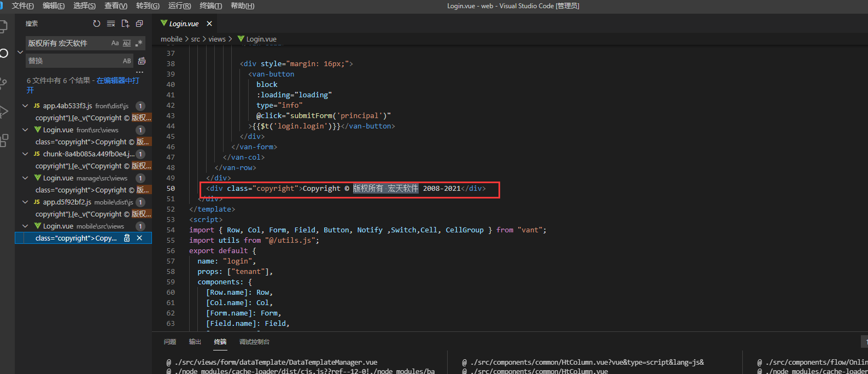
Task: Enable regular expression search option
Action: (139, 43)
